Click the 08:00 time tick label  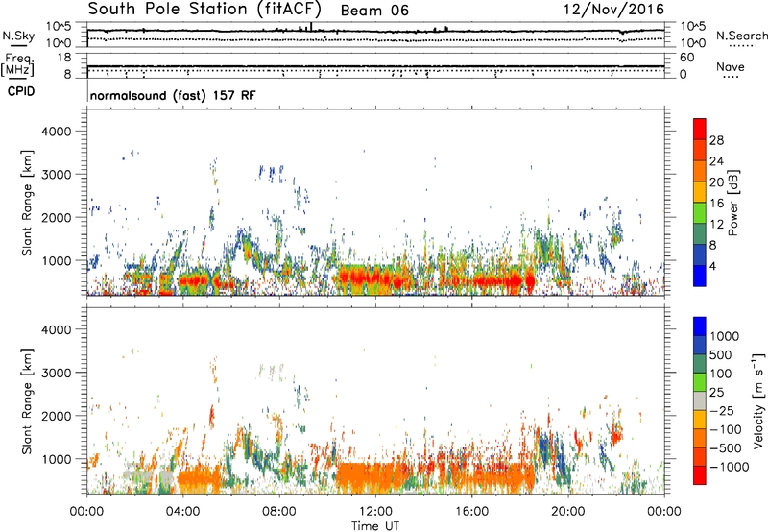click(x=279, y=512)
